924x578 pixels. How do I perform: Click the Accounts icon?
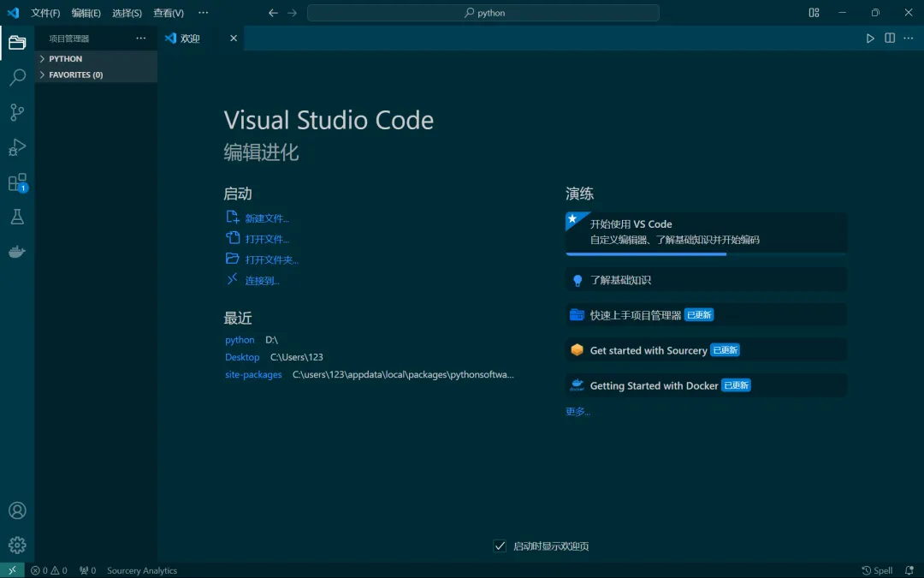pyautogui.click(x=17, y=510)
